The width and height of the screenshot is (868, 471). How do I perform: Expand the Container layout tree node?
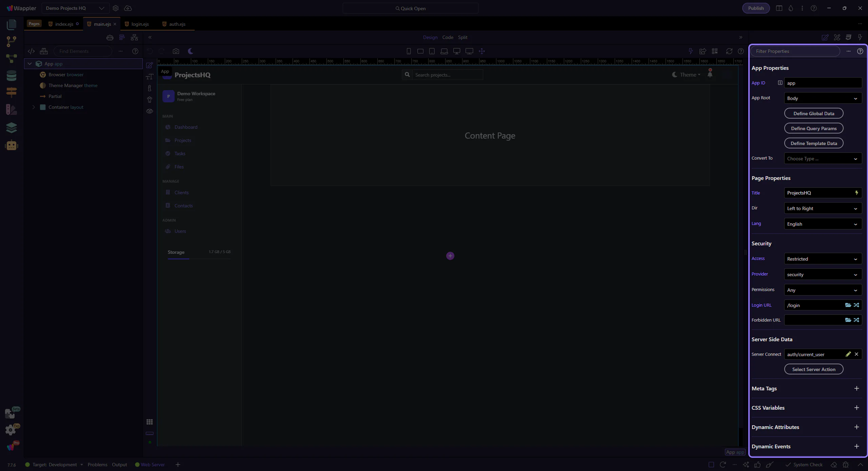[34, 107]
